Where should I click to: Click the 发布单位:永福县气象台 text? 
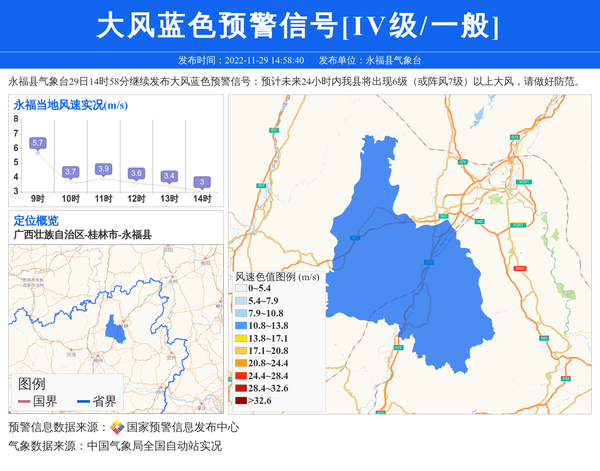(370, 60)
